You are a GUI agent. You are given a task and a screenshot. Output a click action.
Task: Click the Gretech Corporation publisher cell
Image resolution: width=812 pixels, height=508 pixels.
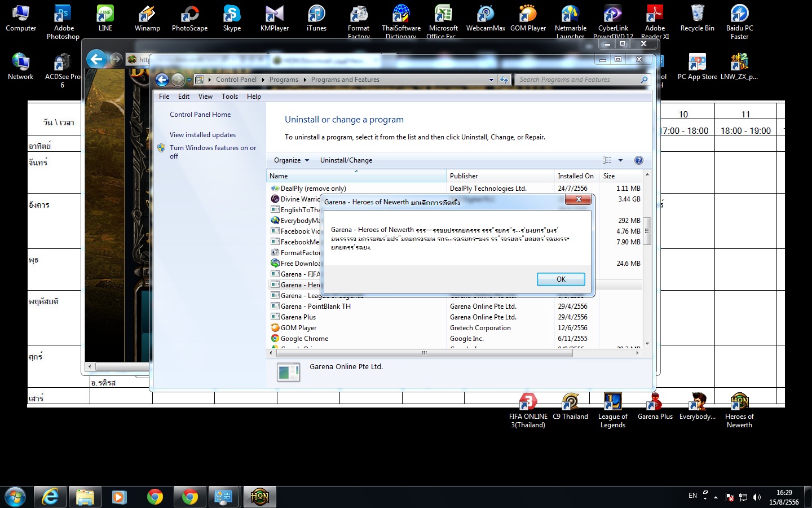(480, 328)
